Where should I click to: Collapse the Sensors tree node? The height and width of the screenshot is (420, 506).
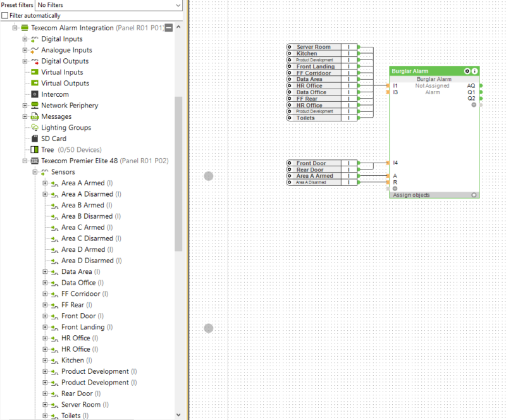click(35, 172)
